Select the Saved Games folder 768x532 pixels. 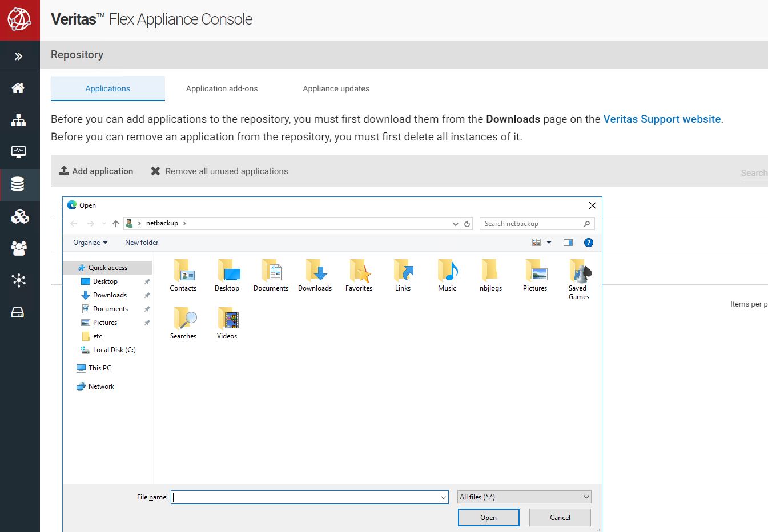[x=579, y=279]
